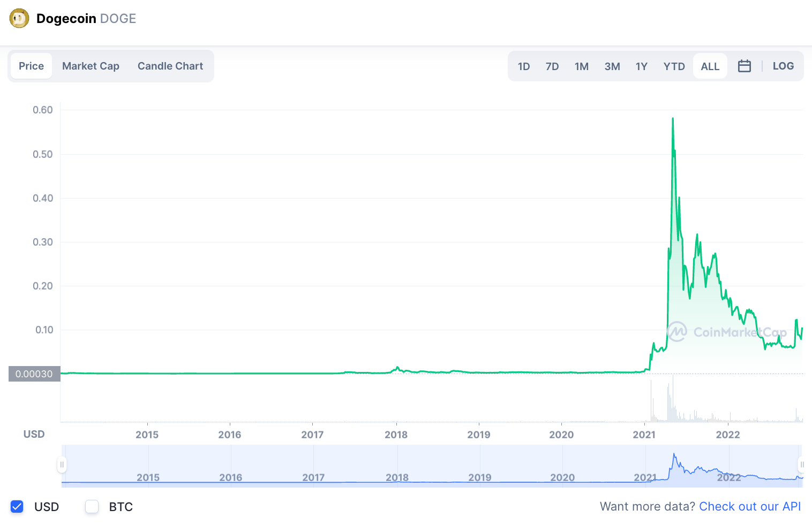
Task: Switch to the Market Cap tab
Action: click(91, 66)
